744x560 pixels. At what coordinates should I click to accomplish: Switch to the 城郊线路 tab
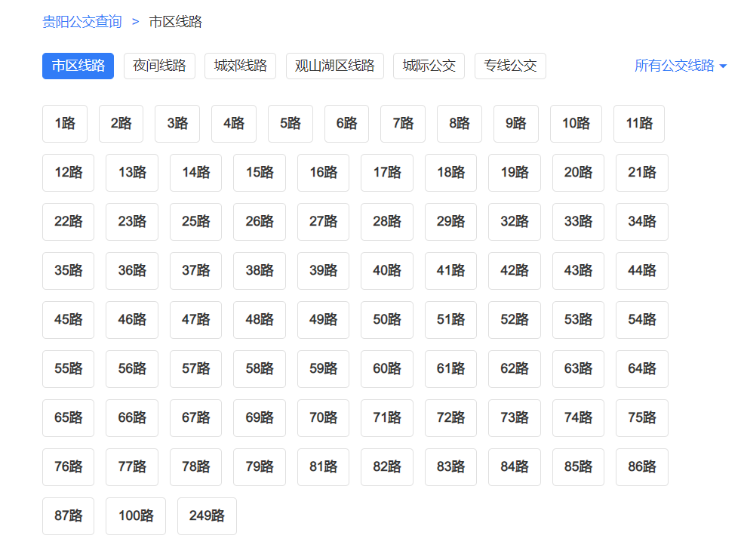pos(240,66)
